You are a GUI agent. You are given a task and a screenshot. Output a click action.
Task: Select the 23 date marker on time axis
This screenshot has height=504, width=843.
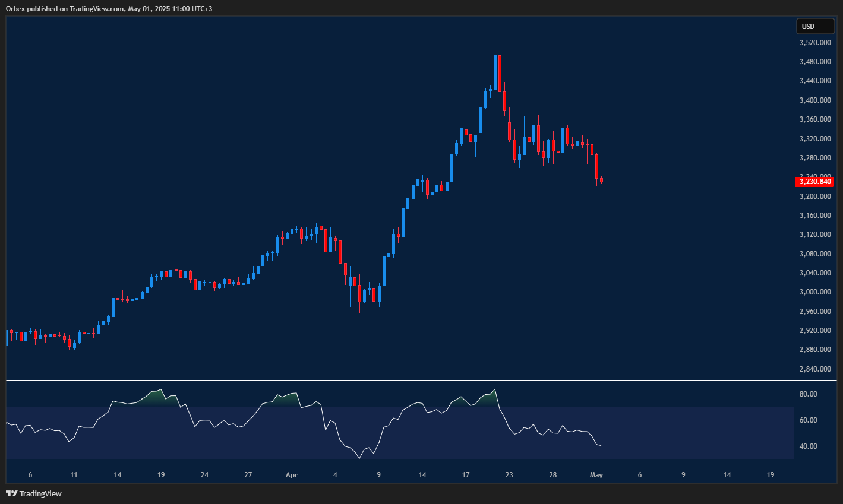point(509,475)
